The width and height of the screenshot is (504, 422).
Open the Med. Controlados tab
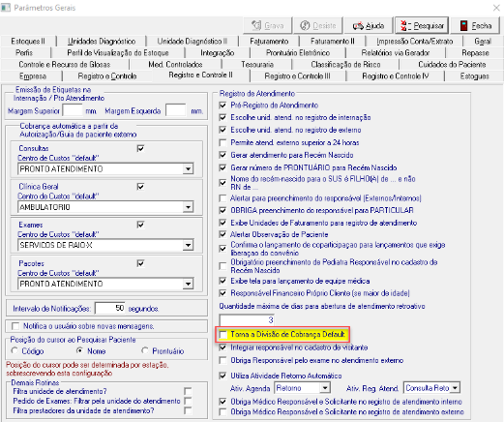175,65
